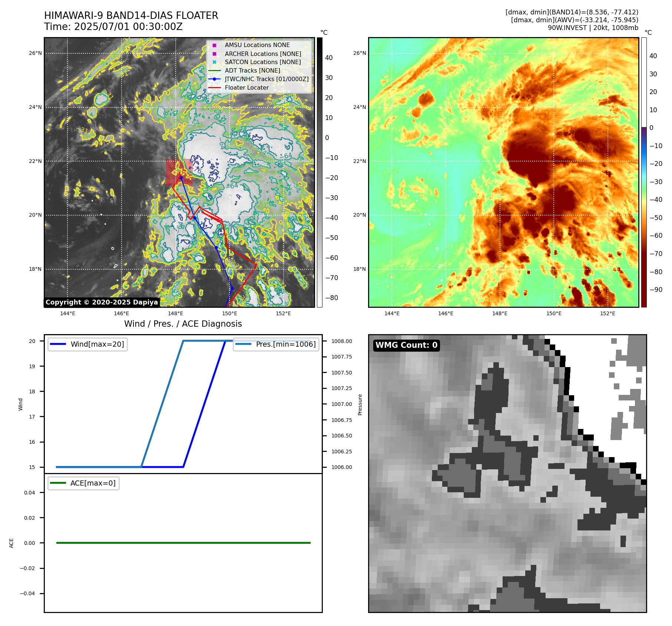Screen dimensions: 672x626
Task: Click the 148°E label under the left map
Action: click(176, 313)
